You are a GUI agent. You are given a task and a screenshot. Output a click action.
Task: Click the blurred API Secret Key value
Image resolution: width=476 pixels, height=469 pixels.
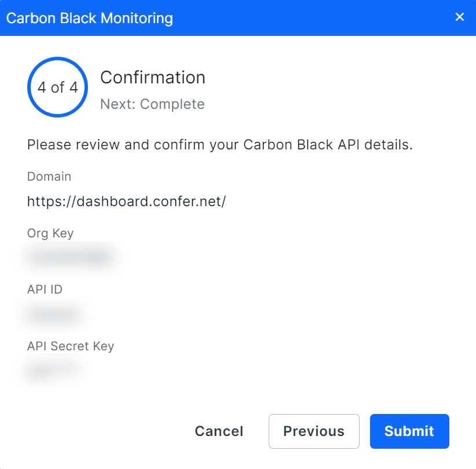point(54,370)
